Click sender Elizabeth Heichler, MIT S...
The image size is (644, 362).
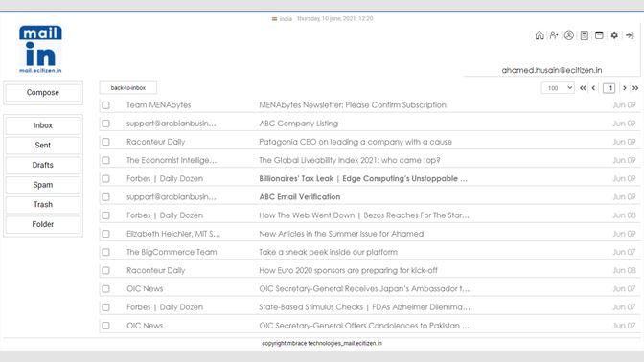coord(173,234)
